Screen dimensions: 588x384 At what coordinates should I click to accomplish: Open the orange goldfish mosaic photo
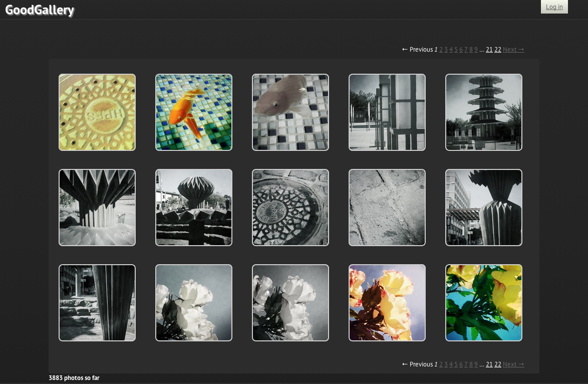(194, 112)
